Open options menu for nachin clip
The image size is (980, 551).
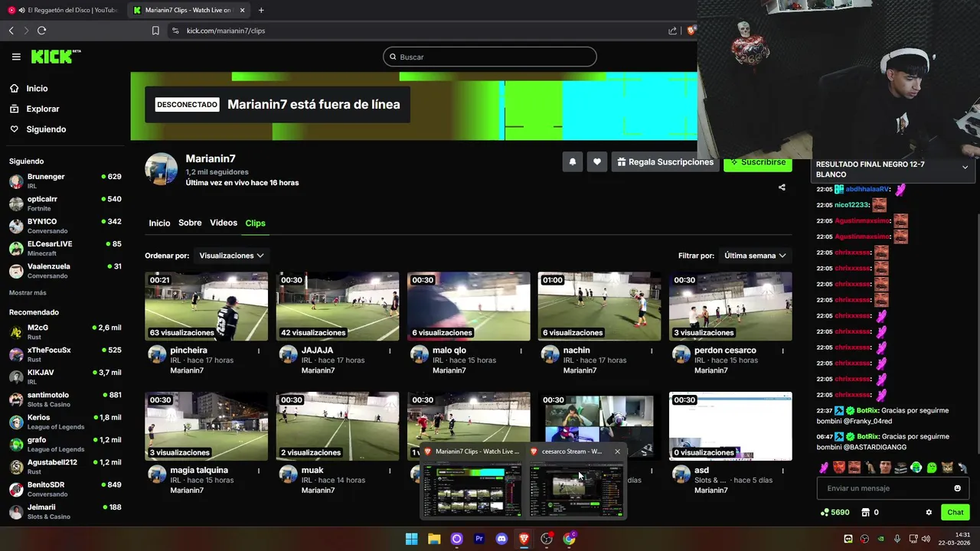(x=652, y=351)
